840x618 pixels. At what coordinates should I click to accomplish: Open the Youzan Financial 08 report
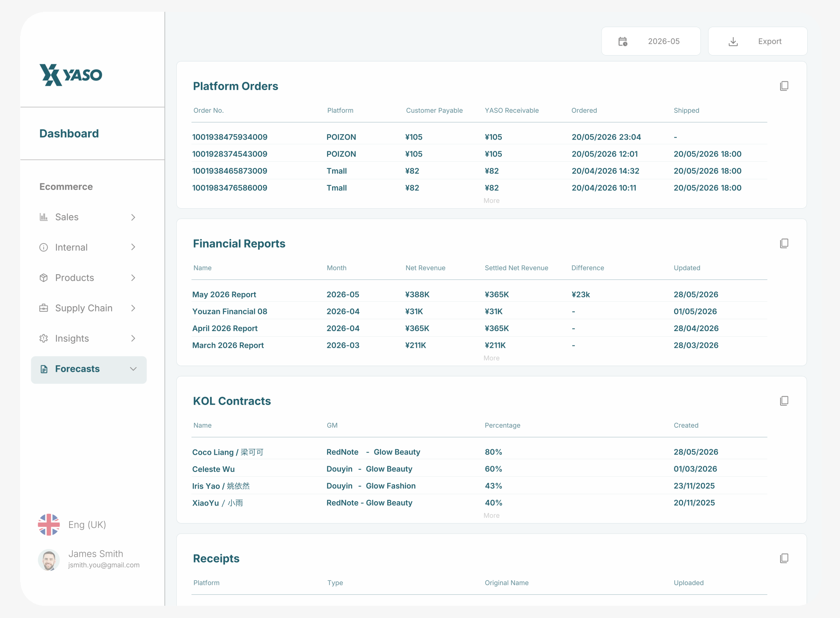click(230, 311)
